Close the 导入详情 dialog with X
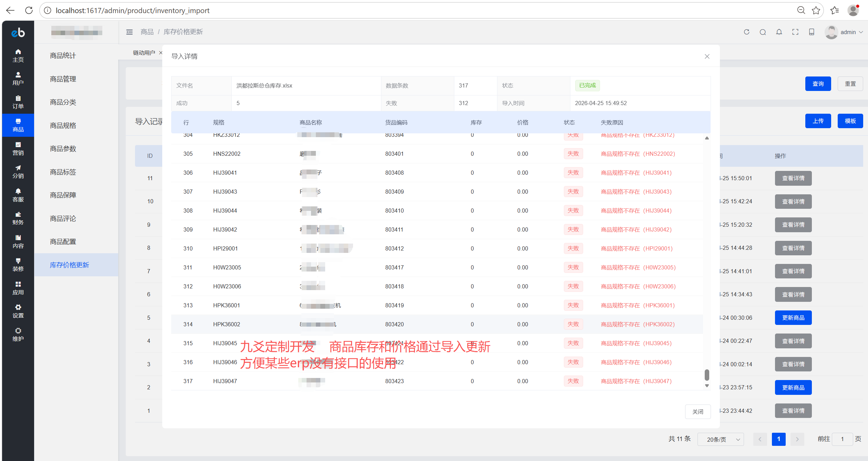Viewport: 868px width, 461px height. [x=707, y=56]
